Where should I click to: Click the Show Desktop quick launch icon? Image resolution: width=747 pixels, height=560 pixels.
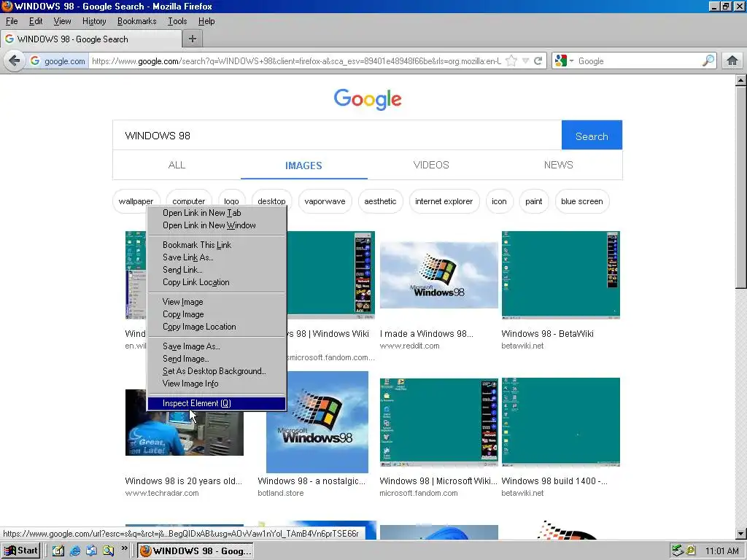58,551
